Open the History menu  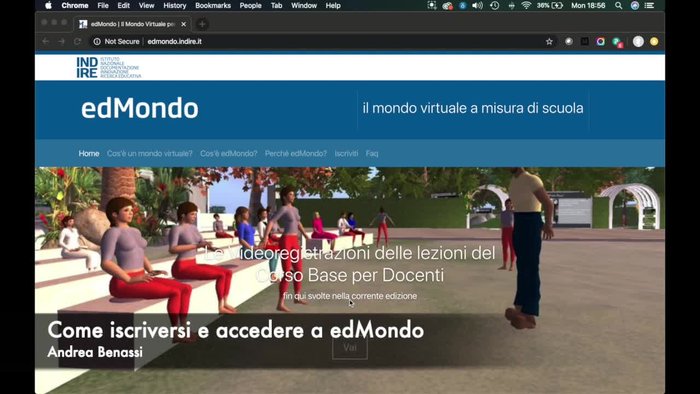point(175,5)
